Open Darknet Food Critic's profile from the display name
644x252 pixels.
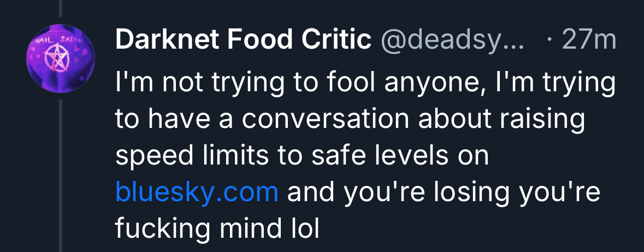coord(244,40)
